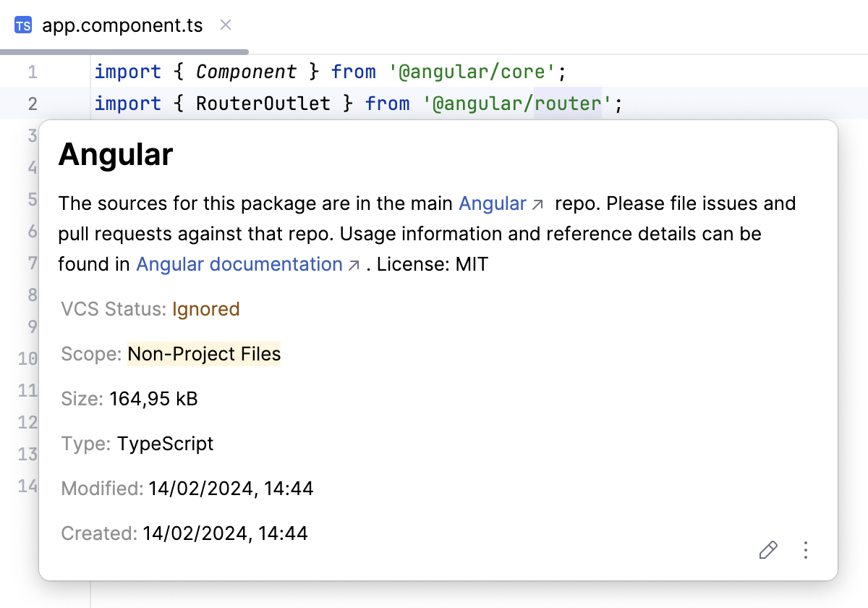
Task: Select the Non-Project Files scope label
Action: click(x=204, y=354)
